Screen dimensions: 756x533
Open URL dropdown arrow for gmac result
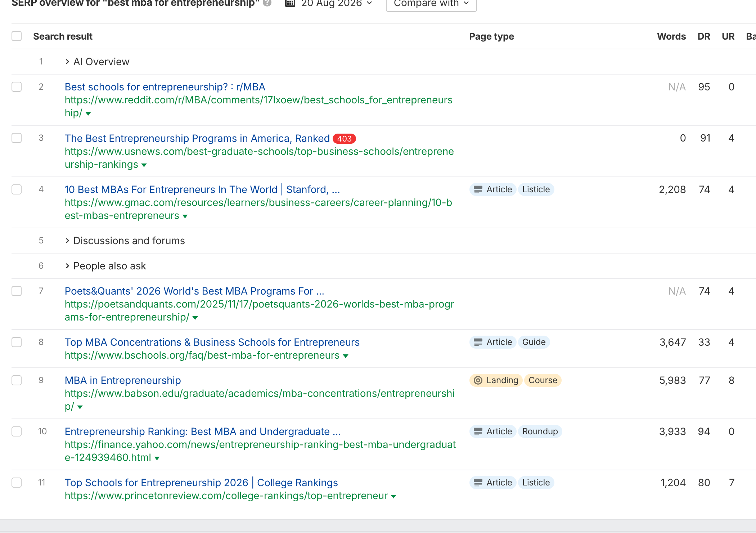click(185, 216)
